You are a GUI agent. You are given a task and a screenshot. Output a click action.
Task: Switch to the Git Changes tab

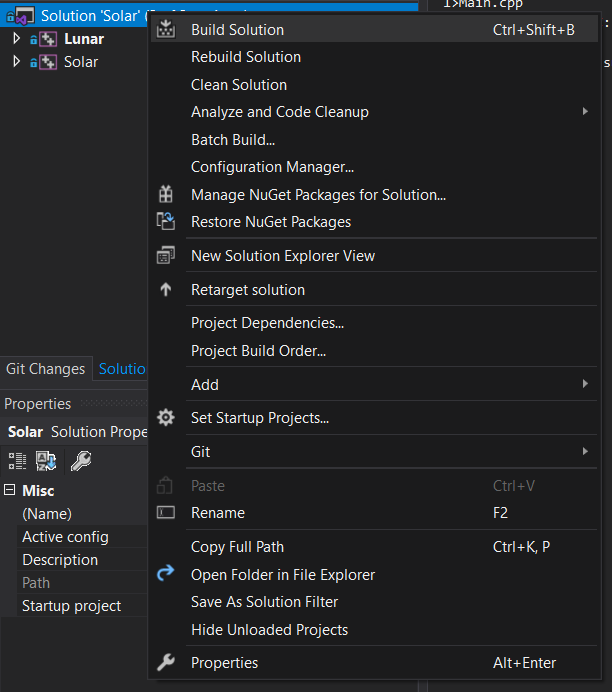point(46,369)
